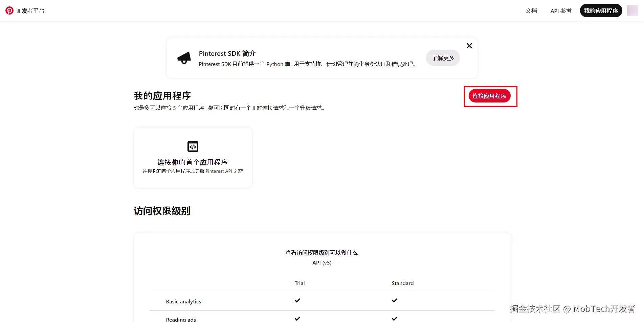Click the Basic analytics row label
644x322 pixels.
[x=183, y=301]
